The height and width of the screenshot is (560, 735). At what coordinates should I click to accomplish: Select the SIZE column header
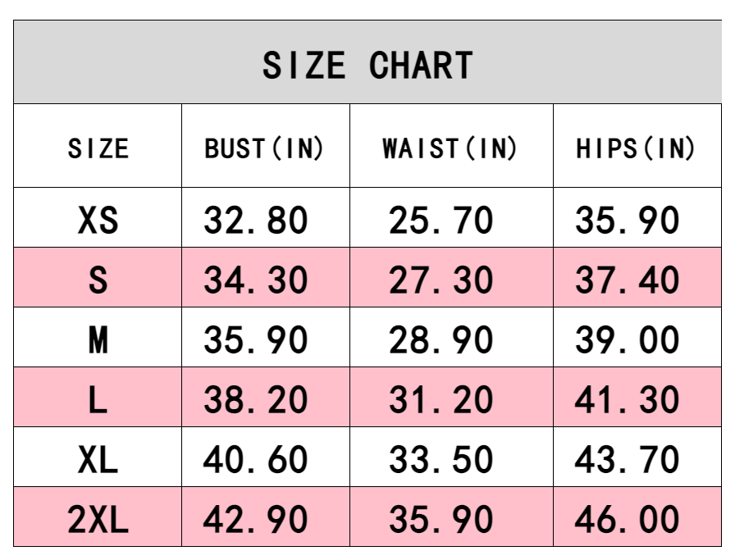tap(98, 148)
